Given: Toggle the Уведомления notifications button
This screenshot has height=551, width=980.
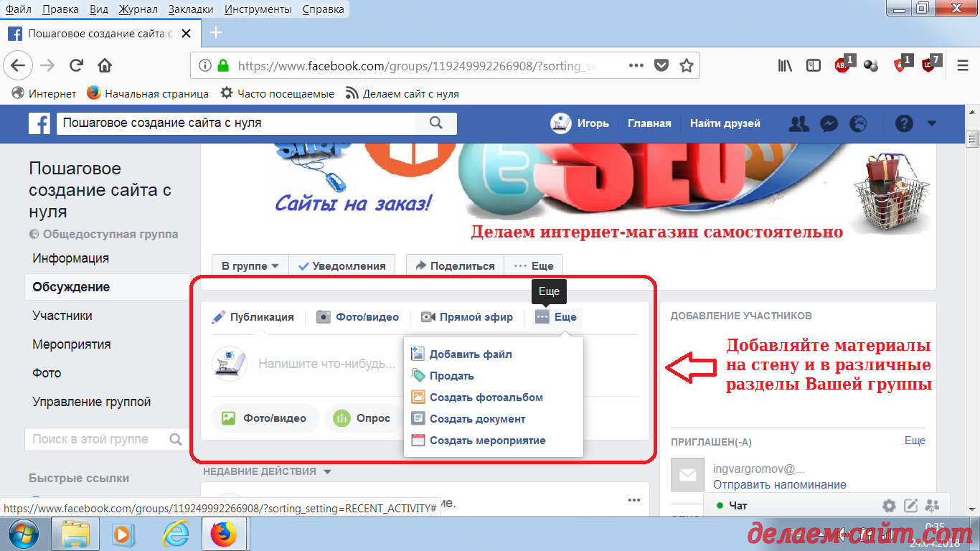Looking at the screenshot, I should 342,265.
